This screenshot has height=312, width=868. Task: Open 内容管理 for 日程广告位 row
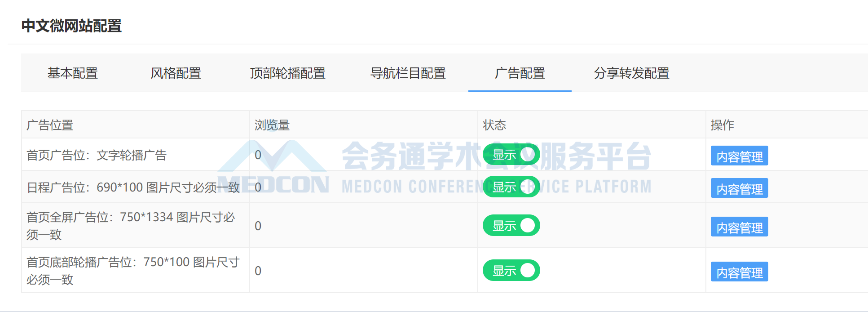[740, 188]
